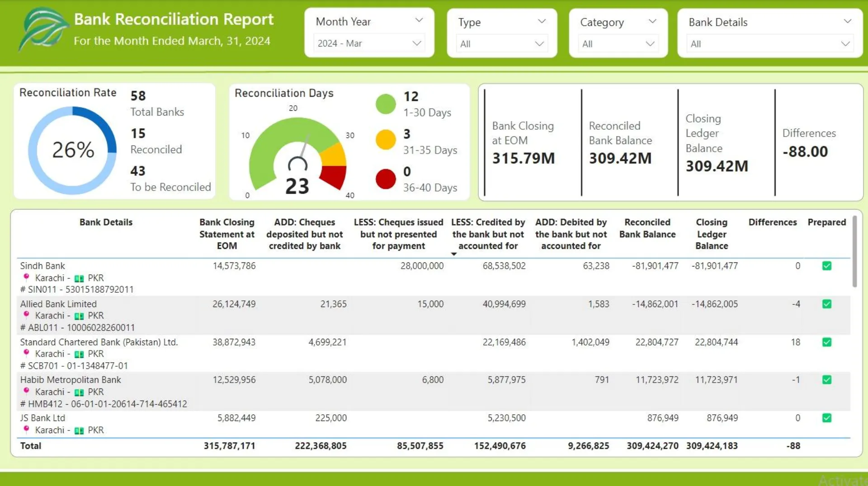Click the sort arrow under Credited by bank column
The image size is (868, 486).
tap(454, 254)
